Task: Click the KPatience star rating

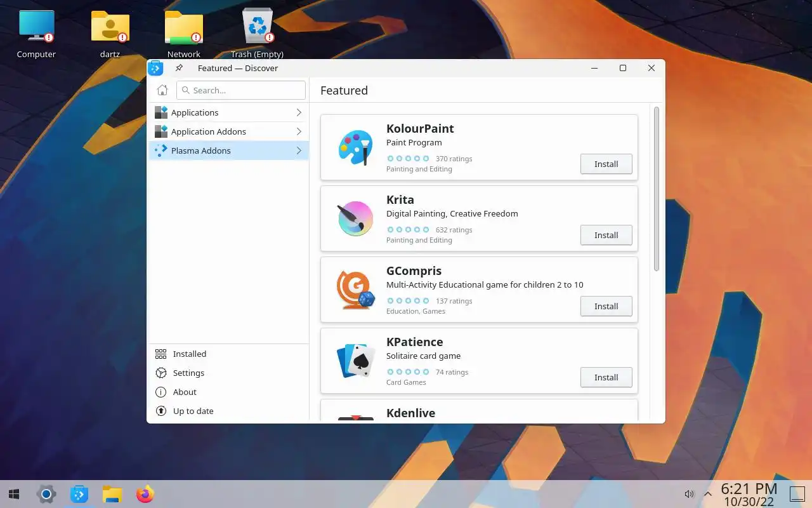Action: pyautogui.click(x=409, y=372)
